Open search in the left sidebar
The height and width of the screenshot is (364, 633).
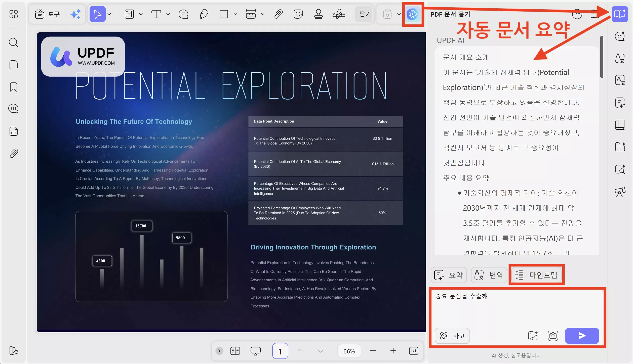[13, 42]
